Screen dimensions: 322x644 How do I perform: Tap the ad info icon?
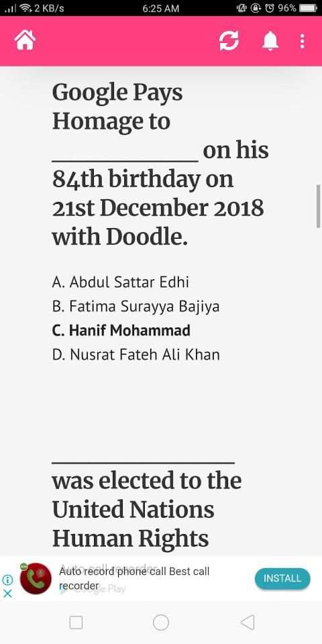tap(8, 580)
